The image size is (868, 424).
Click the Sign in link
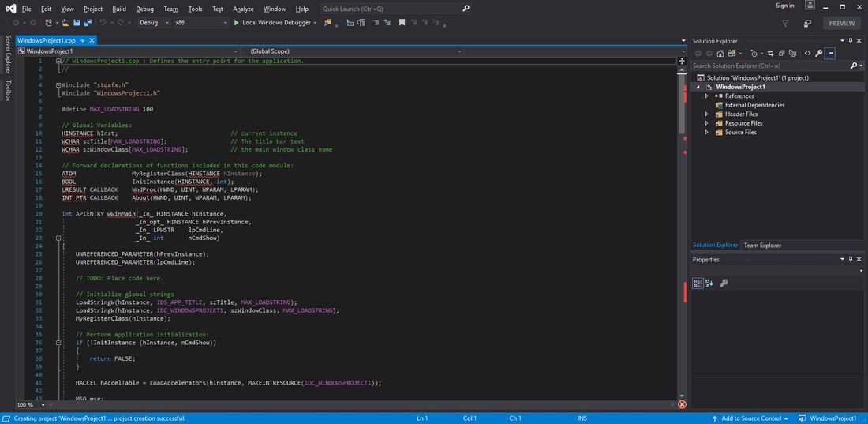[x=784, y=6]
